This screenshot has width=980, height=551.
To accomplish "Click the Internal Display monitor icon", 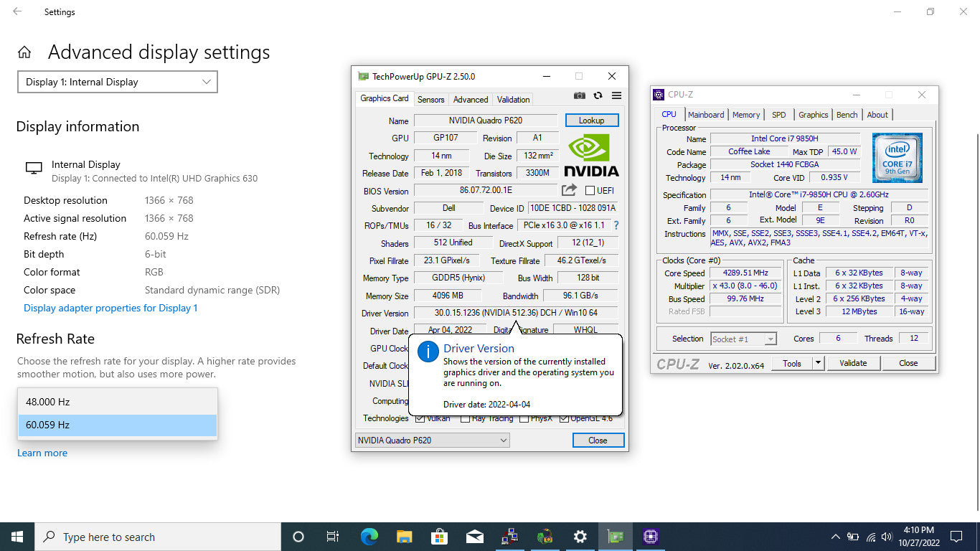I will point(34,168).
